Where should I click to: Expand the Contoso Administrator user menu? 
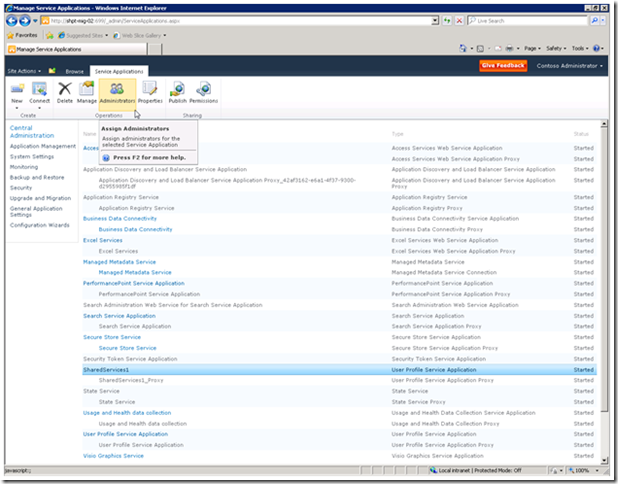point(569,66)
